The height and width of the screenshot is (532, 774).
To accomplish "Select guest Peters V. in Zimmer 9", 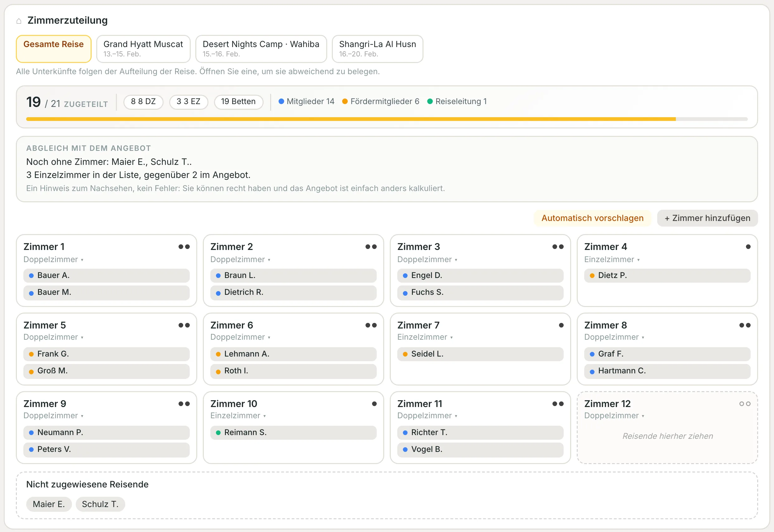I will [106, 450].
